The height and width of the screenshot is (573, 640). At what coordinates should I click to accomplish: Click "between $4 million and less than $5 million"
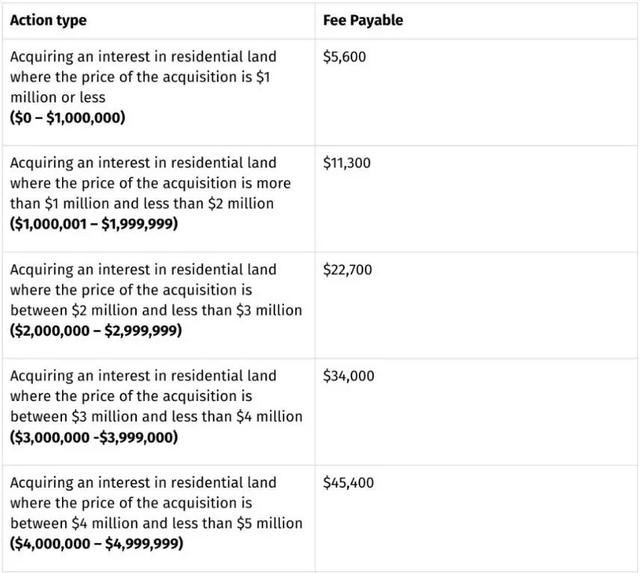pyautogui.click(x=155, y=523)
